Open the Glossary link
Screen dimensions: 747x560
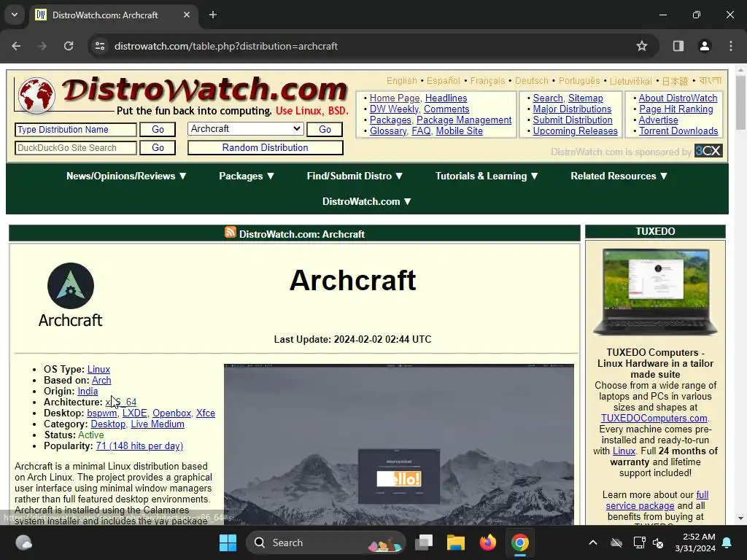(x=388, y=131)
